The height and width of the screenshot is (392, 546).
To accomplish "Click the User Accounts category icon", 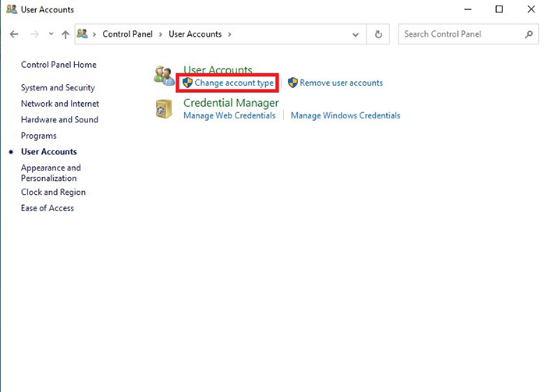I will coord(165,76).
